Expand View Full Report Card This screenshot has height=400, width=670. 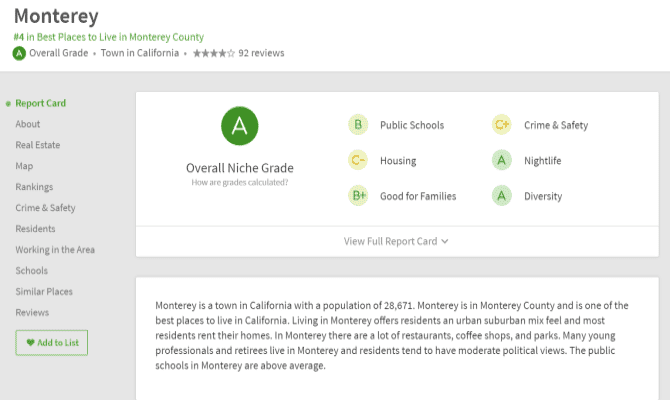click(x=396, y=241)
